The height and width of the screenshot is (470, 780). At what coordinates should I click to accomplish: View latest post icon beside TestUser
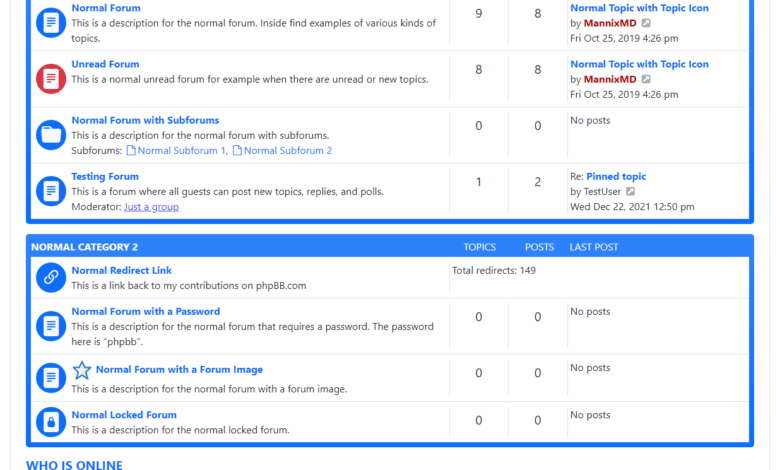click(x=630, y=192)
